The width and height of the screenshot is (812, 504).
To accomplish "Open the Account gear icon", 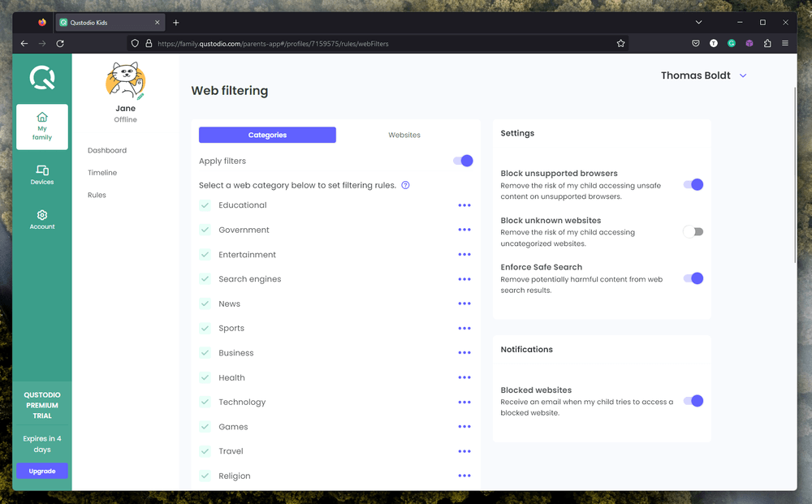I will tap(42, 215).
